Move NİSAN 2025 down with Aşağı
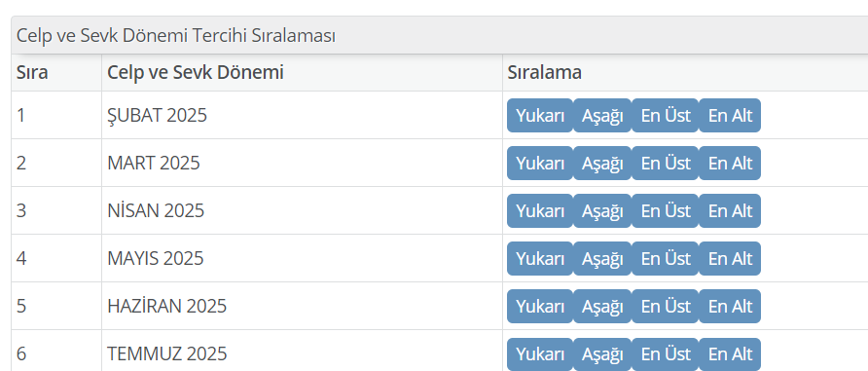This screenshot has height=371, width=868. pos(602,210)
